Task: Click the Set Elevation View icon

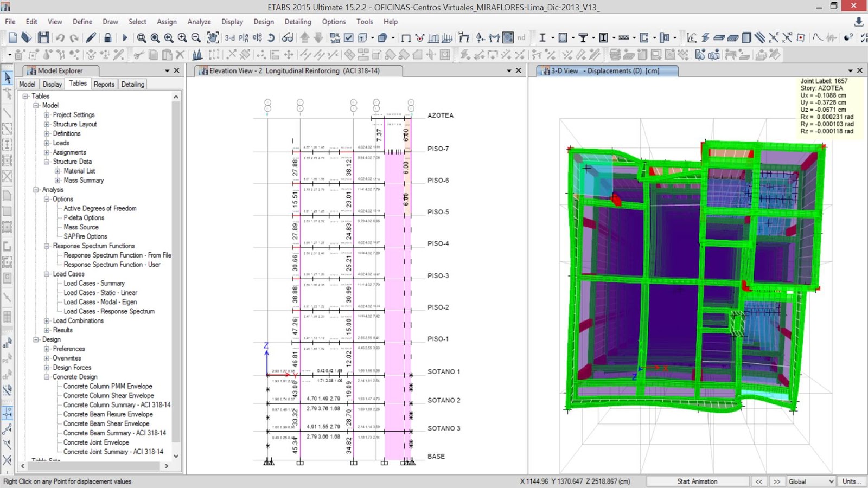Action: pos(257,37)
